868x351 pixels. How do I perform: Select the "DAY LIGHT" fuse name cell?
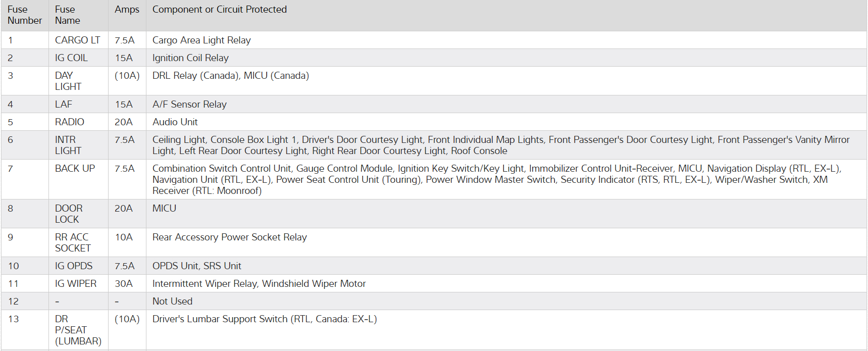[x=68, y=81]
